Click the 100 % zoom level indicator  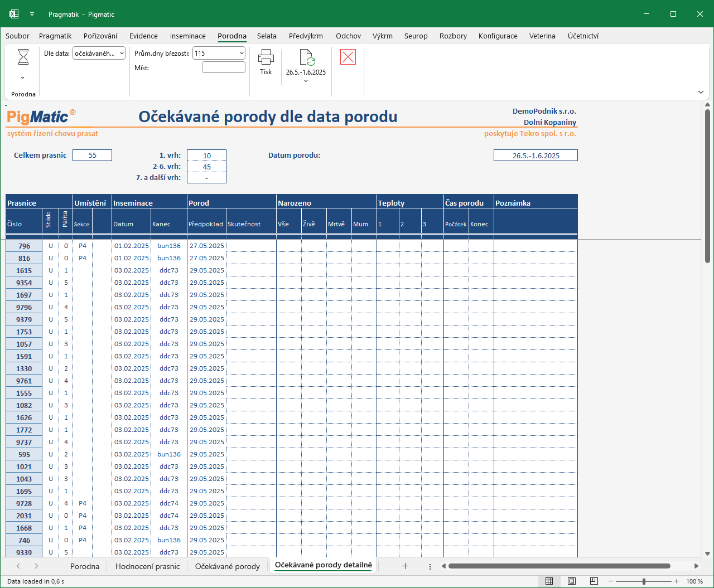694,581
